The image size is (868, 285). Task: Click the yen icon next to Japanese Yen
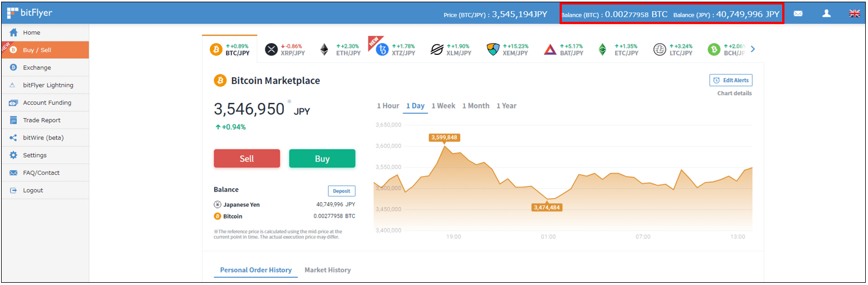[x=218, y=205]
